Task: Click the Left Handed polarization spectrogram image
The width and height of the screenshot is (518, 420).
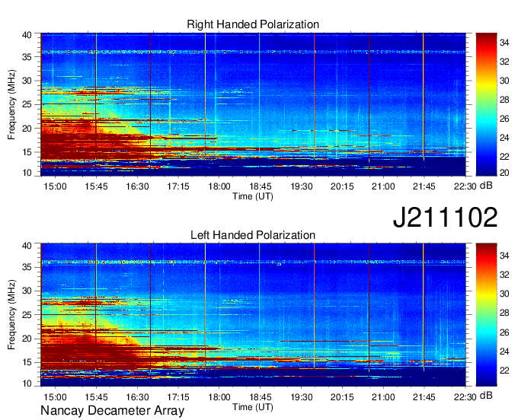Action: (253, 315)
